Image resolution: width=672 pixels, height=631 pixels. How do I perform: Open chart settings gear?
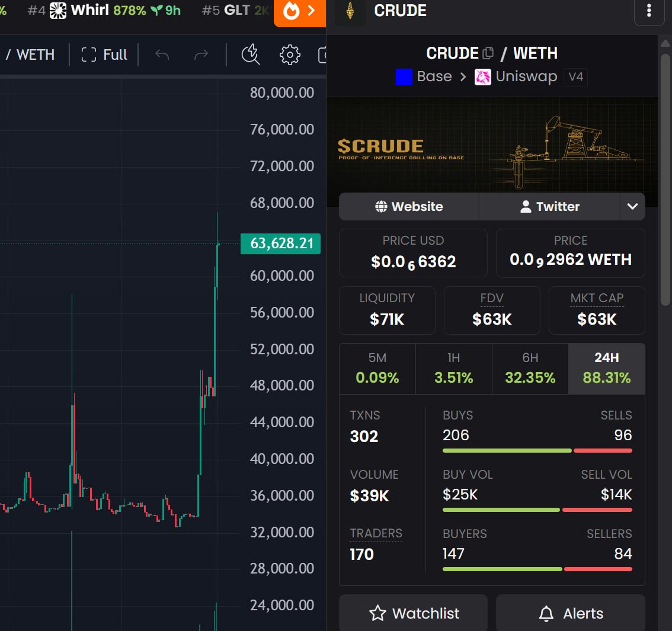pos(290,55)
